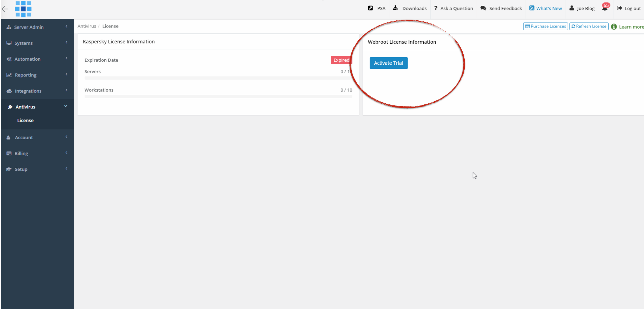Expand the Account menu chevron

pyautogui.click(x=66, y=137)
